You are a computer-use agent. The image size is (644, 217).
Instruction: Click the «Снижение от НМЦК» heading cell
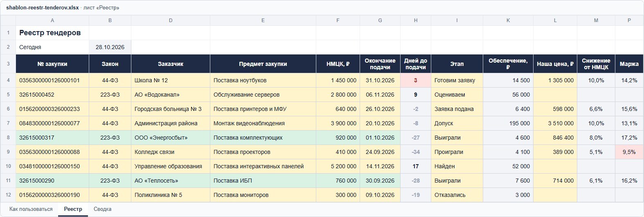pyautogui.click(x=596, y=64)
